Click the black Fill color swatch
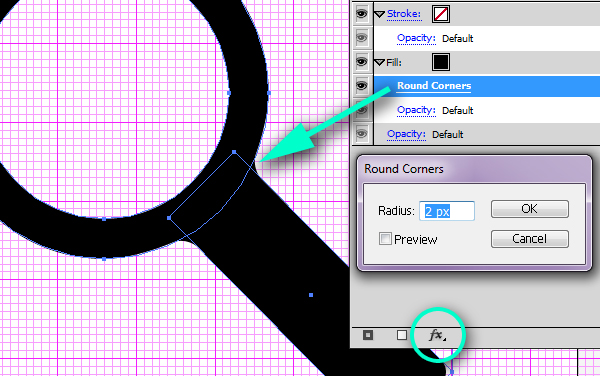The image size is (600, 376). pyautogui.click(x=441, y=62)
